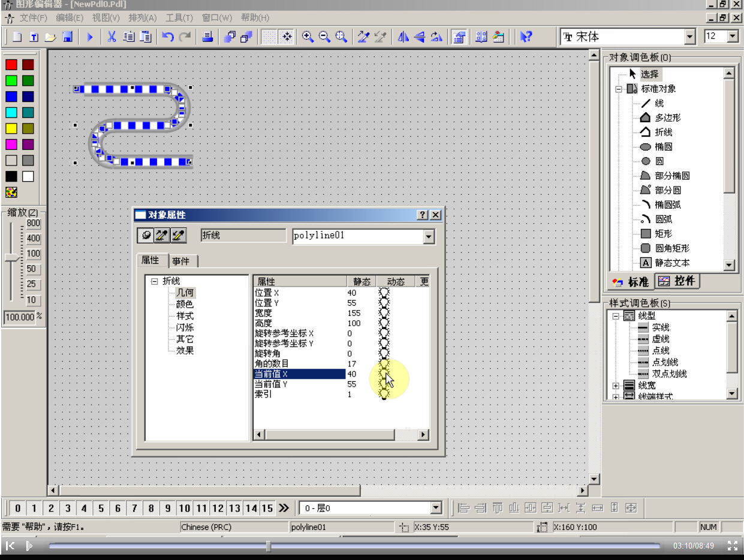Click the Zoom In magnifier icon

pos(308,37)
